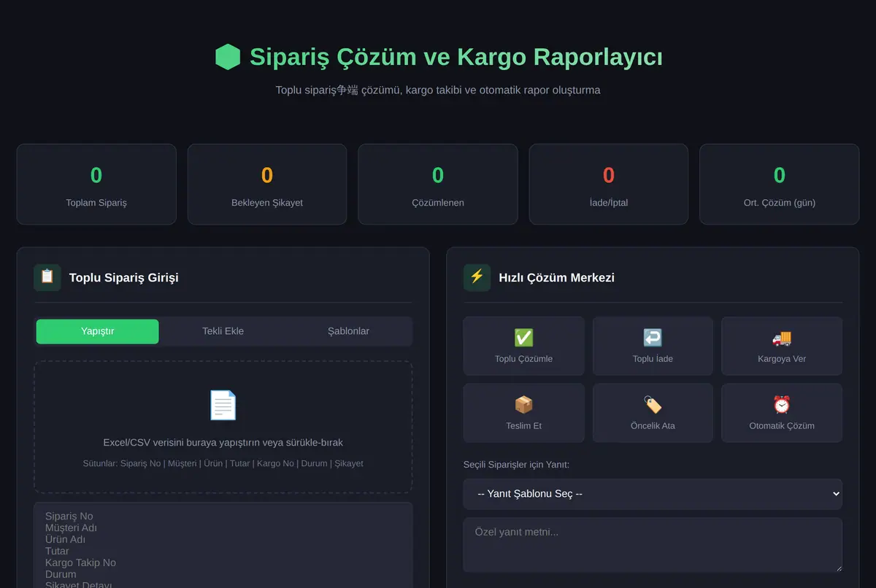Click the Seçili Siparişler için Yanıt label
Image resolution: width=876 pixels, height=588 pixels.
tap(516, 465)
